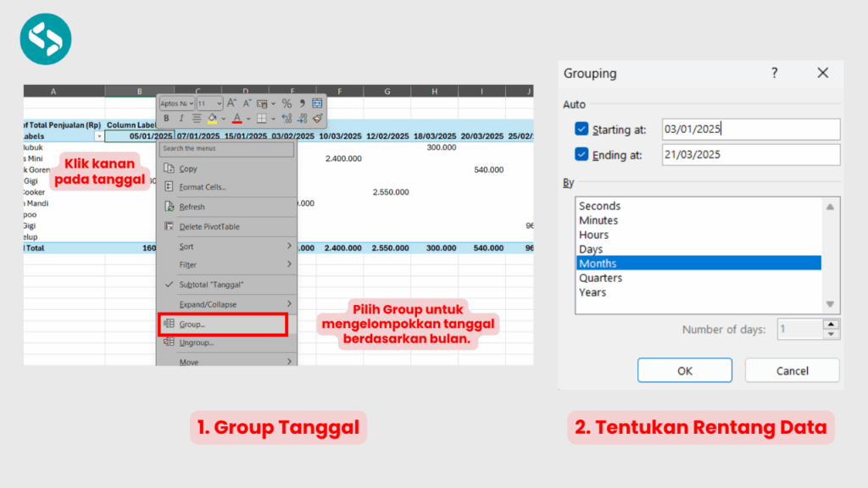Click the Starting at date field
Viewport: 868px width, 488px height.
750,130
